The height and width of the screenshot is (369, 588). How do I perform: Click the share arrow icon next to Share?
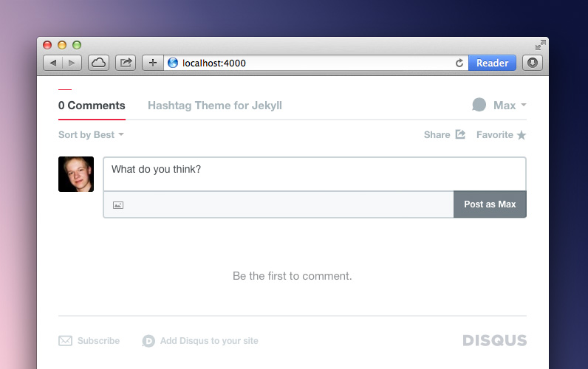[x=460, y=134]
